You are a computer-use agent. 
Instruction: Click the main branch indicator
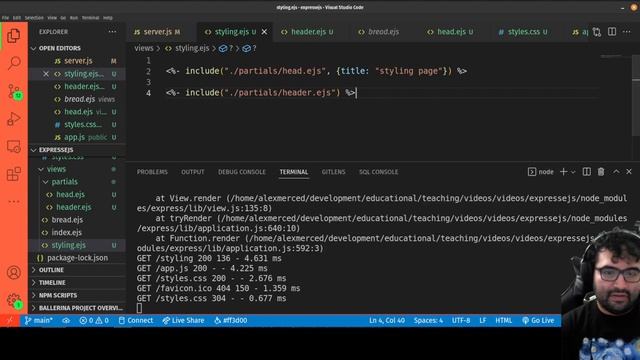click(x=38, y=320)
